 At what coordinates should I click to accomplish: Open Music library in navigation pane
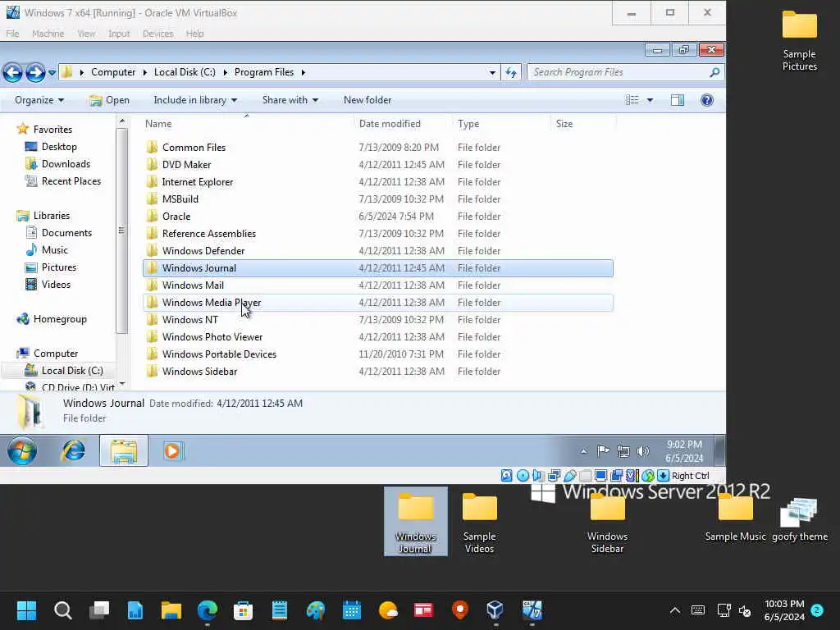47,249
